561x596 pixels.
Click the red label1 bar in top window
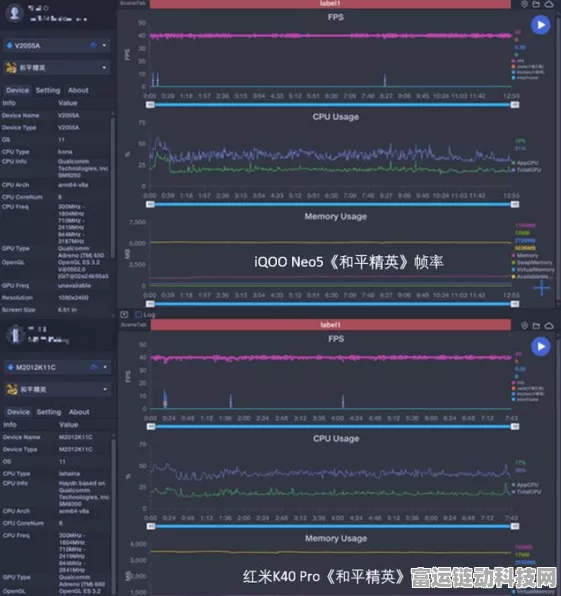[330, 4]
